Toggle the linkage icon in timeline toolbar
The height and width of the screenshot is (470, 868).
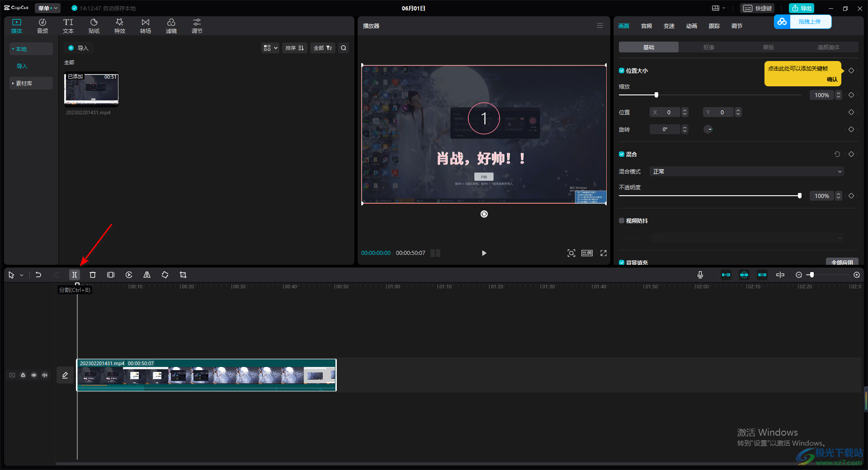point(762,275)
